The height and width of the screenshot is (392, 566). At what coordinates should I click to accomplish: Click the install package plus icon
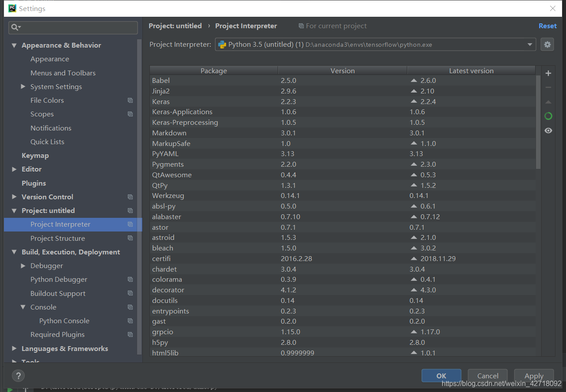coord(548,73)
